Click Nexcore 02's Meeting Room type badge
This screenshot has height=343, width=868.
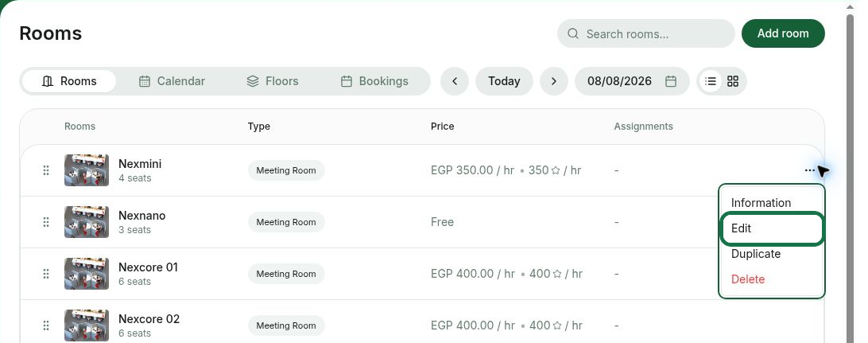(x=286, y=325)
